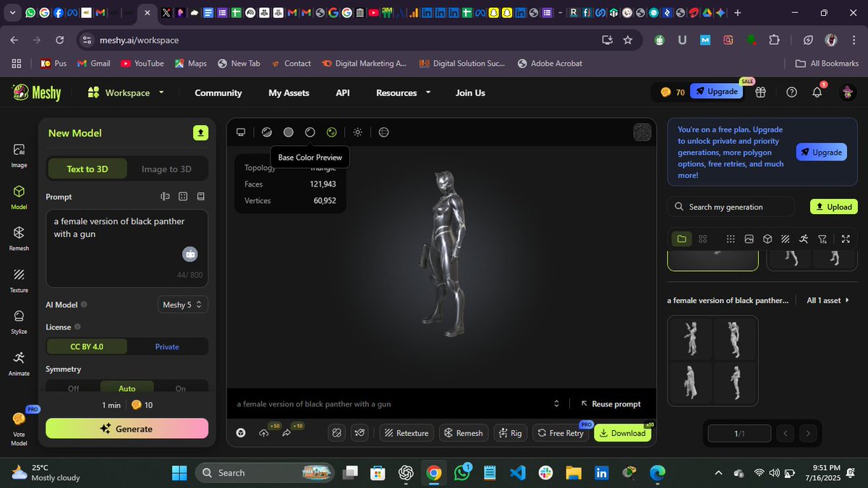Click the share arrow icon with +10 badge

coord(286,432)
